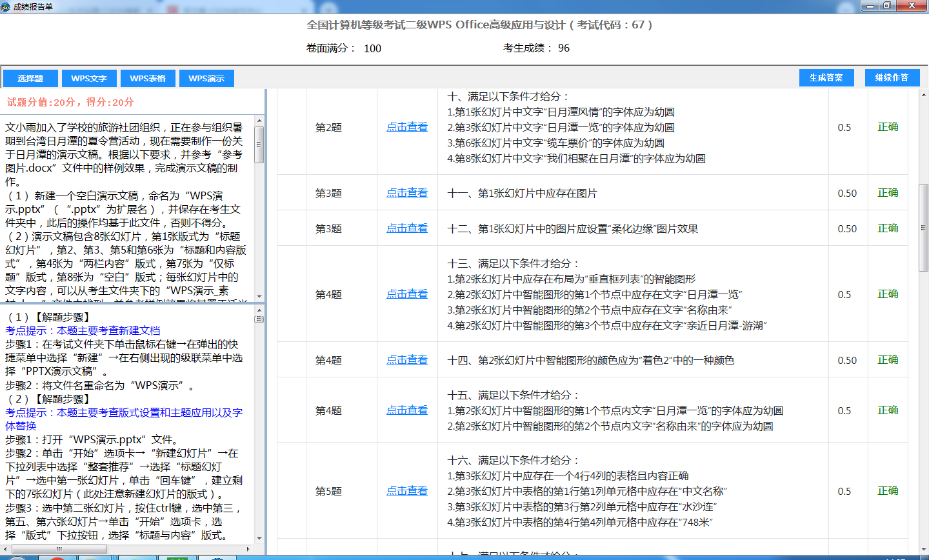This screenshot has height=560, width=929.
Task: Click the 0.50 score in the 十一 row
Action: [847, 194]
